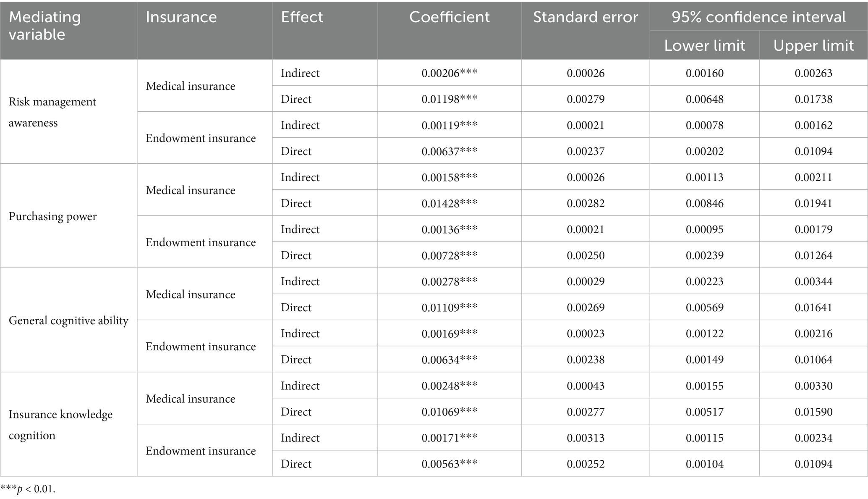Click the "95% confidence interval" header
This screenshot has width=868, height=499.
758,17
